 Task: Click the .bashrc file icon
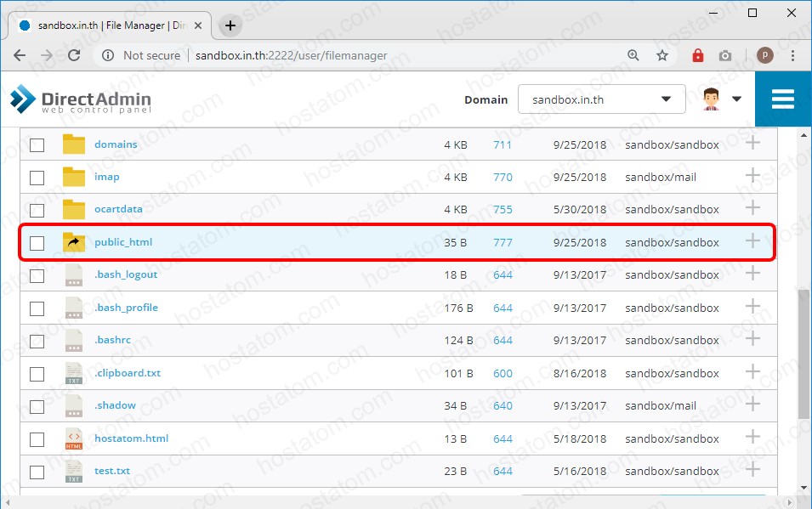pos(73,340)
